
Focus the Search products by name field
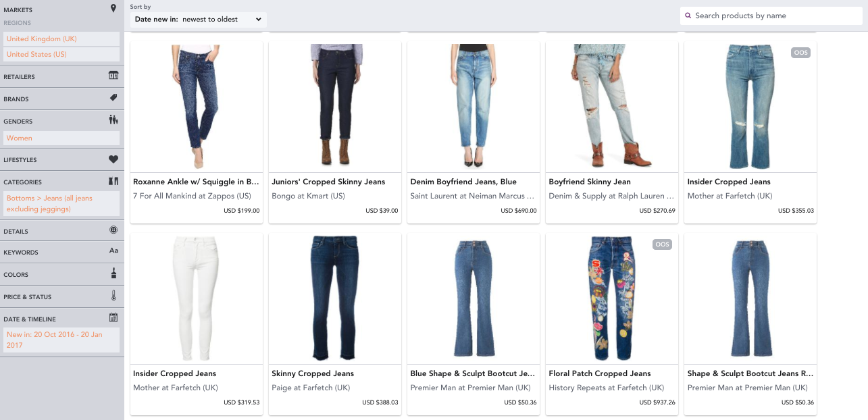[771, 16]
